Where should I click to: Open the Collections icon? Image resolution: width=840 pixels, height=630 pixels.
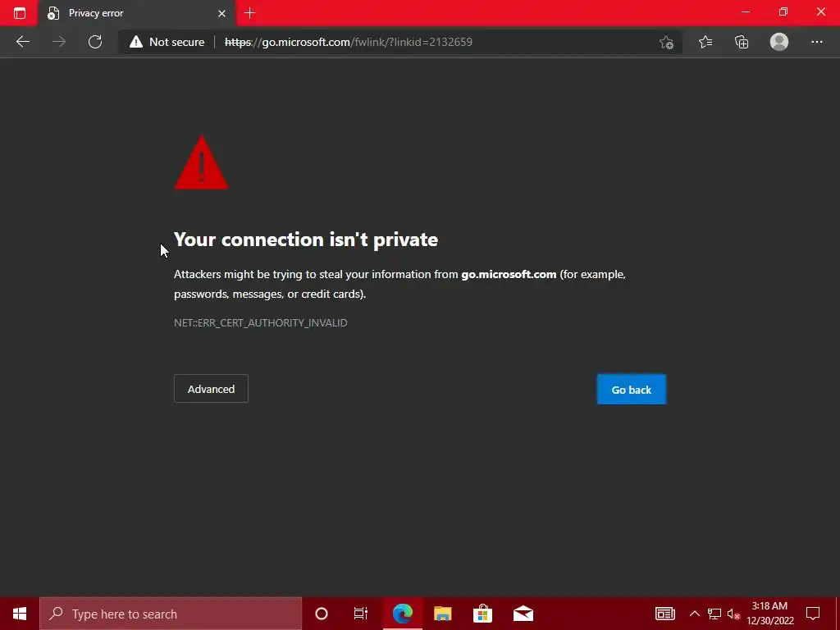[x=742, y=42]
